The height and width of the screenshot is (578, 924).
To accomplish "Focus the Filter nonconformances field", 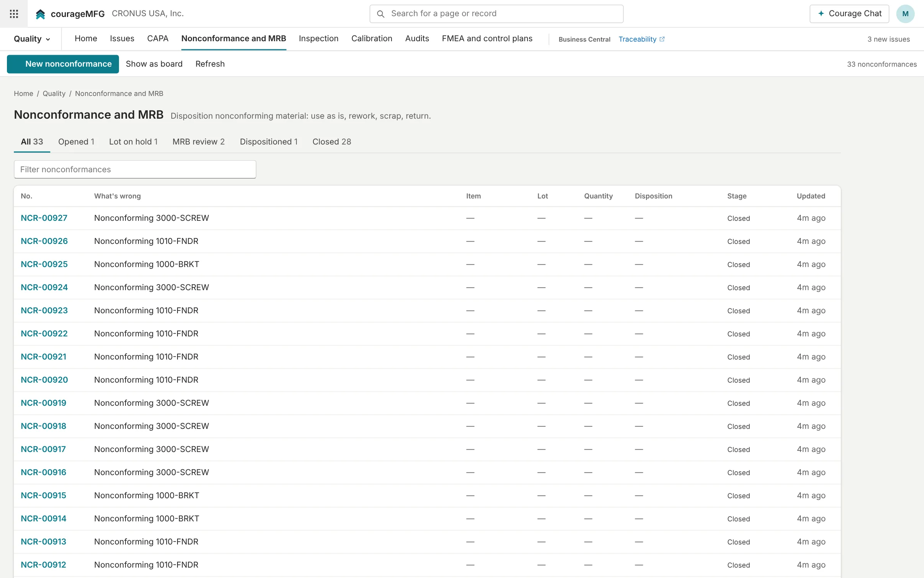I will (x=135, y=170).
